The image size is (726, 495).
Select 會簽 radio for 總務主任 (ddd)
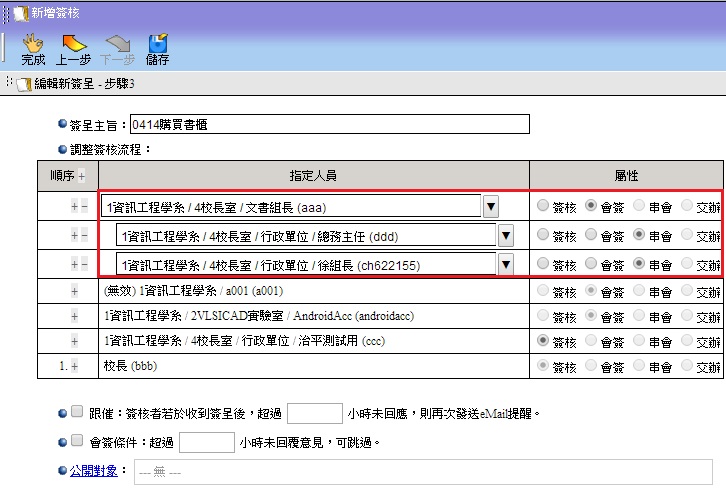(591, 234)
